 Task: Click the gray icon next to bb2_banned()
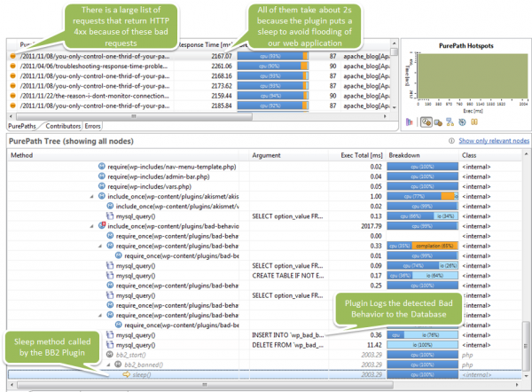118,365
